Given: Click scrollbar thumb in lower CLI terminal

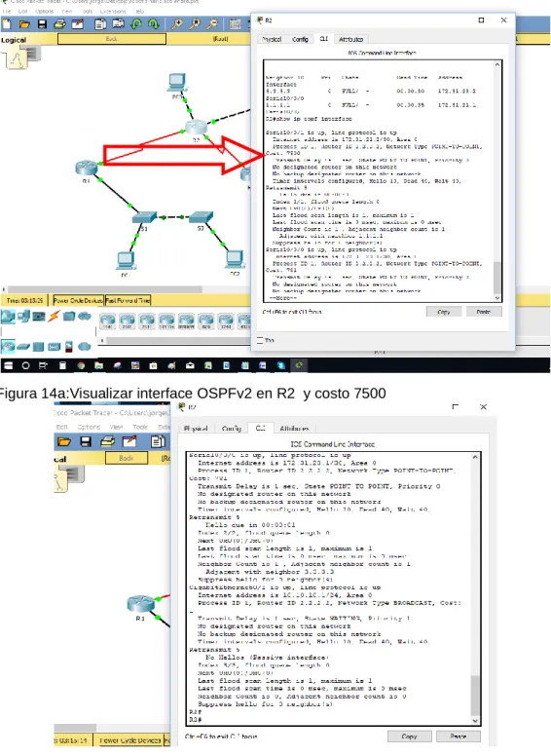Looking at the screenshot, I should [x=475, y=695].
